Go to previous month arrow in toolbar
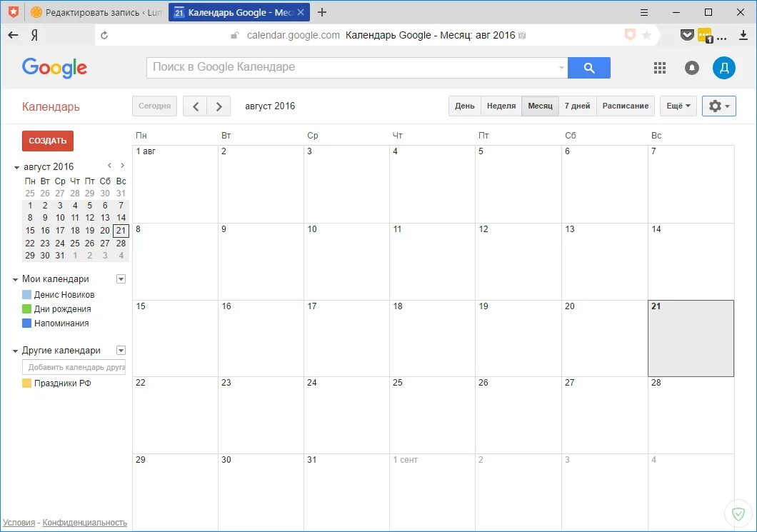The height and width of the screenshot is (532, 757). click(x=195, y=106)
